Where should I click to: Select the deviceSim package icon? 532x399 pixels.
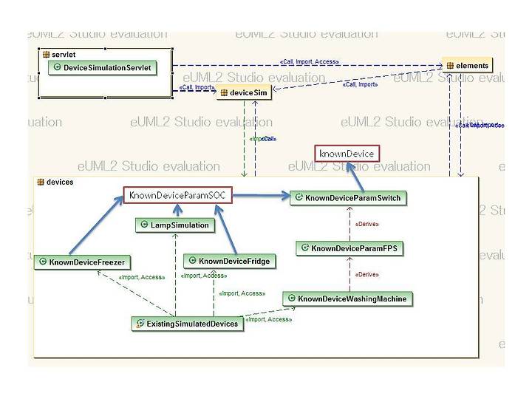point(224,92)
